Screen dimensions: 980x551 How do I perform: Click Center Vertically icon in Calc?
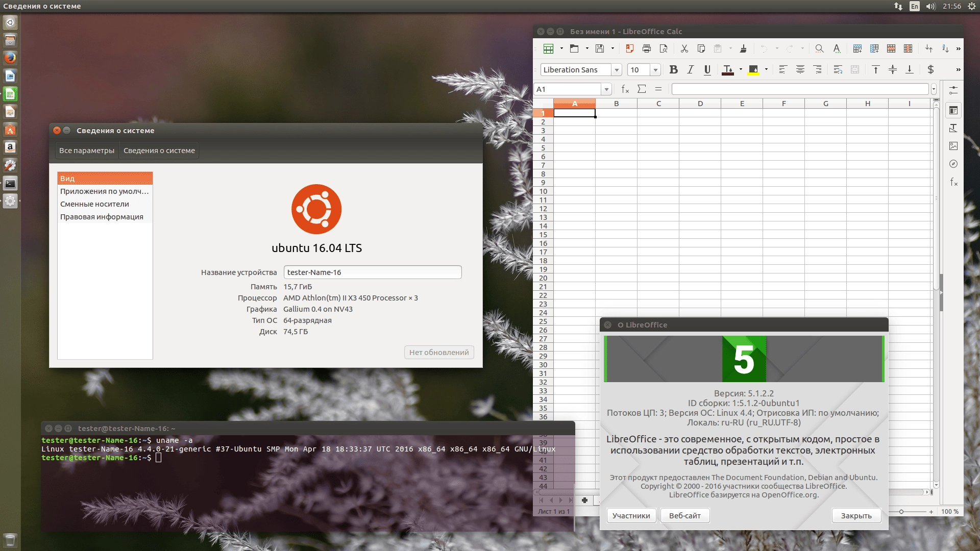[893, 69]
